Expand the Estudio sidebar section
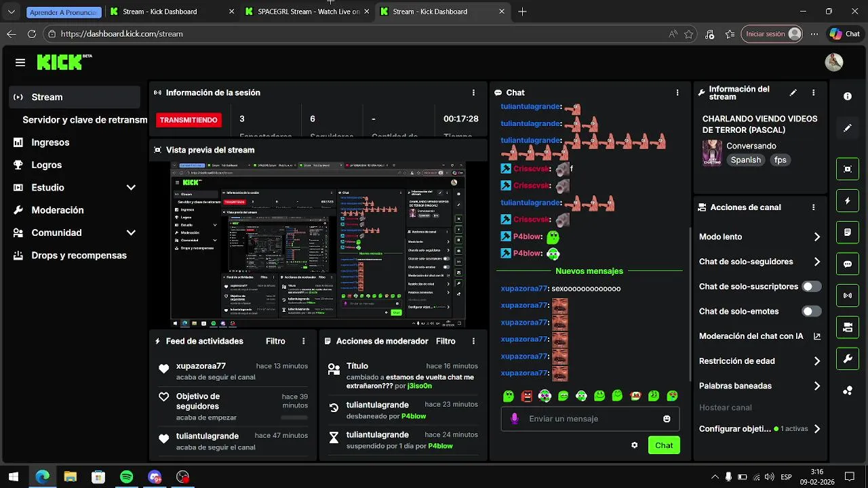Screen dimensions: 868x488 (x=131, y=188)
